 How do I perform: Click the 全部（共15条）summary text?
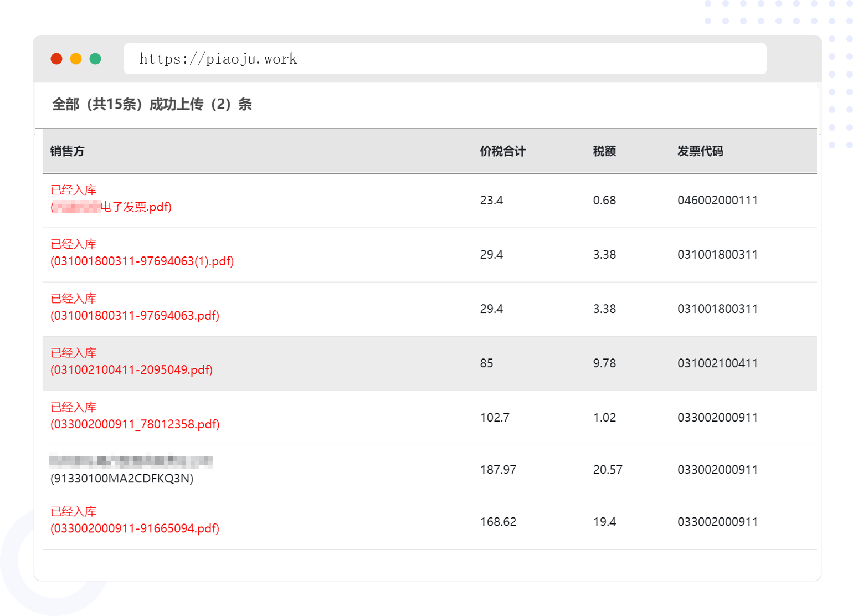(x=98, y=105)
